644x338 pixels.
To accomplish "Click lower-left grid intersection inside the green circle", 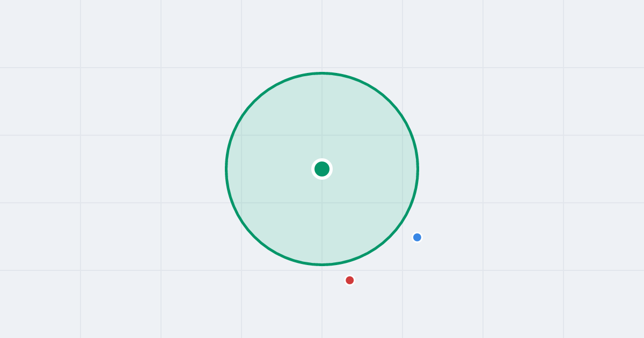I will click(x=241, y=203).
